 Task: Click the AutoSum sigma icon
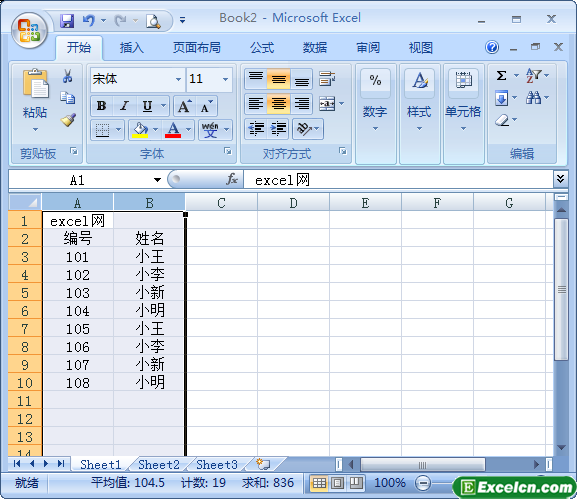(501, 76)
